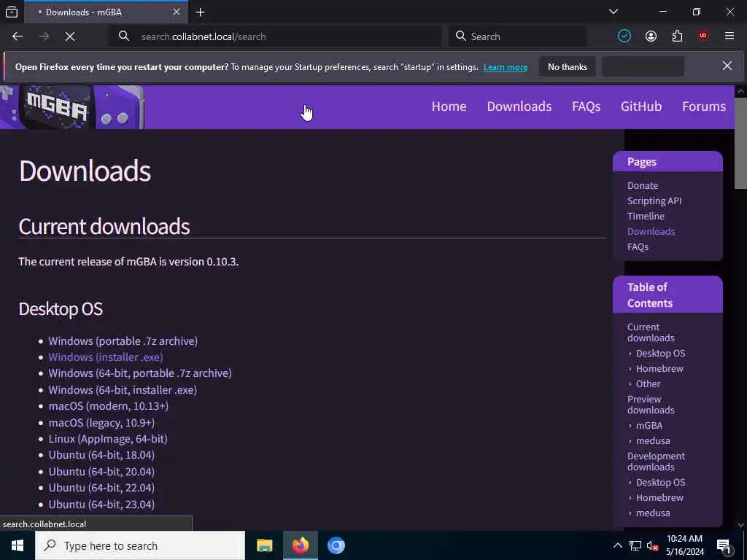The image size is (747, 560).
Task: Download macOS modern 10.13+ build
Action: click(108, 406)
